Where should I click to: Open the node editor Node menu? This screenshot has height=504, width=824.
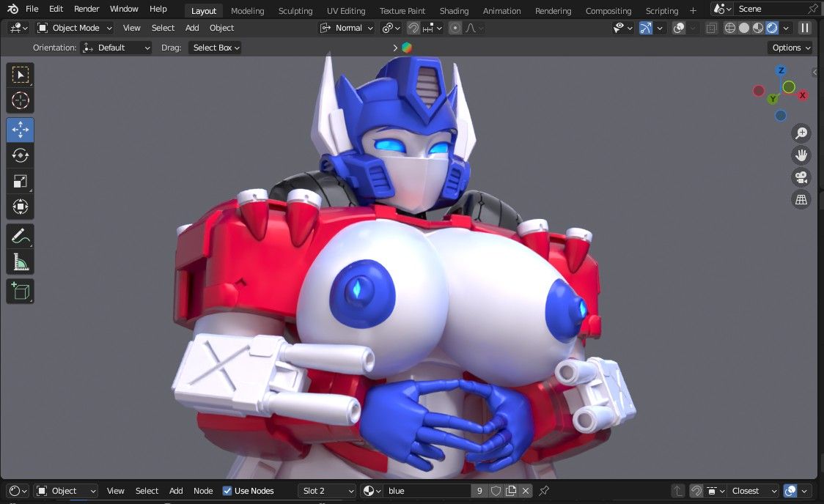click(203, 491)
